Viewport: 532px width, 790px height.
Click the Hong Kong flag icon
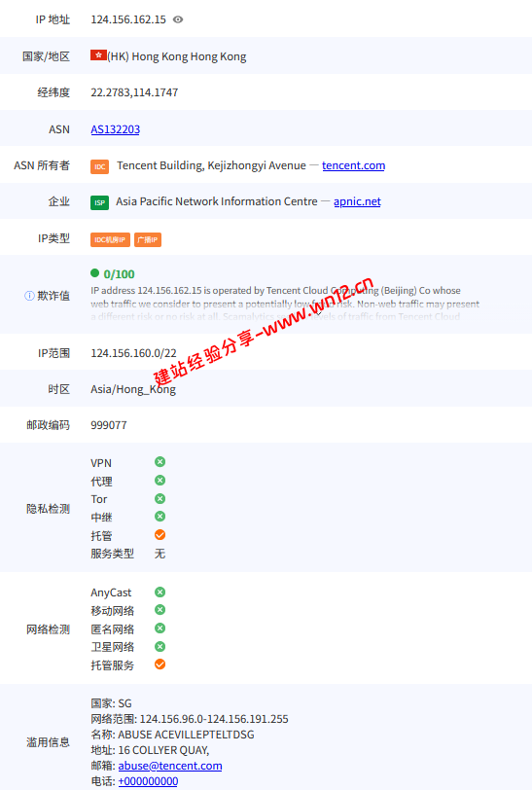pyautogui.click(x=98, y=54)
